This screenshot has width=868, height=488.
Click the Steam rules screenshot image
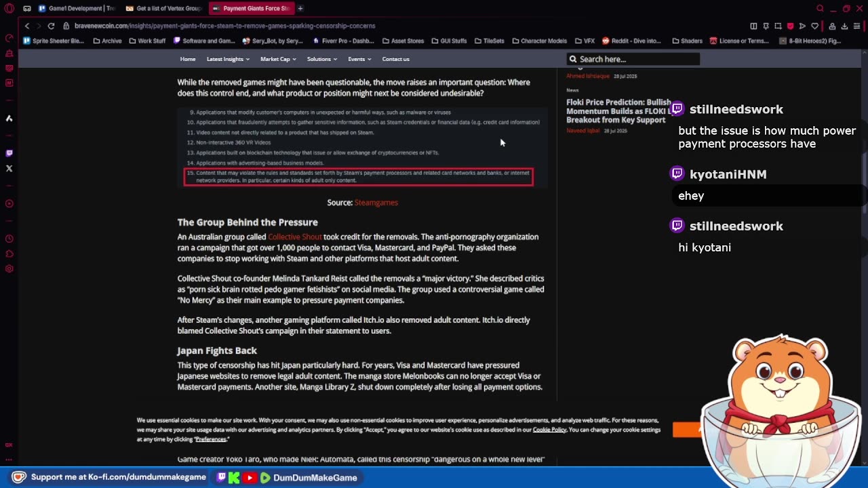(x=362, y=147)
